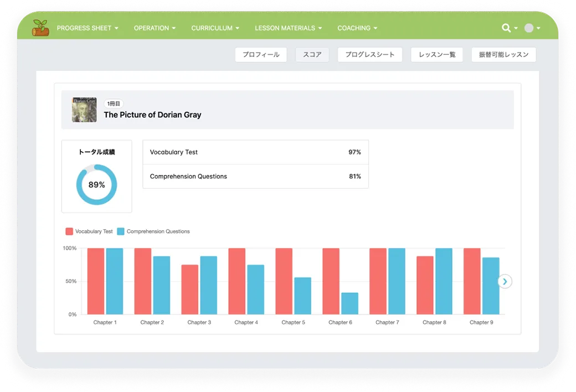Image resolution: width=576 pixels, height=392 pixels.
Task: Click the 89% total score donut chart
Action: pyautogui.click(x=96, y=184)
